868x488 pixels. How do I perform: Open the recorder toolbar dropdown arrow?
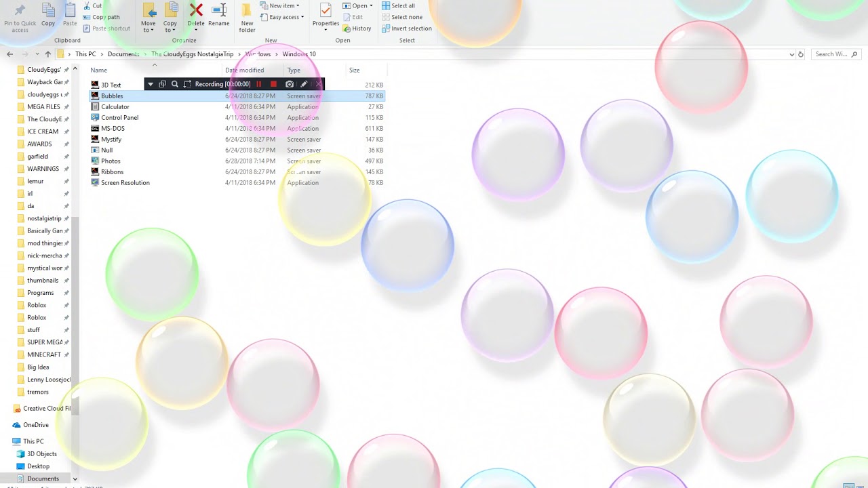tap(151, 84)
